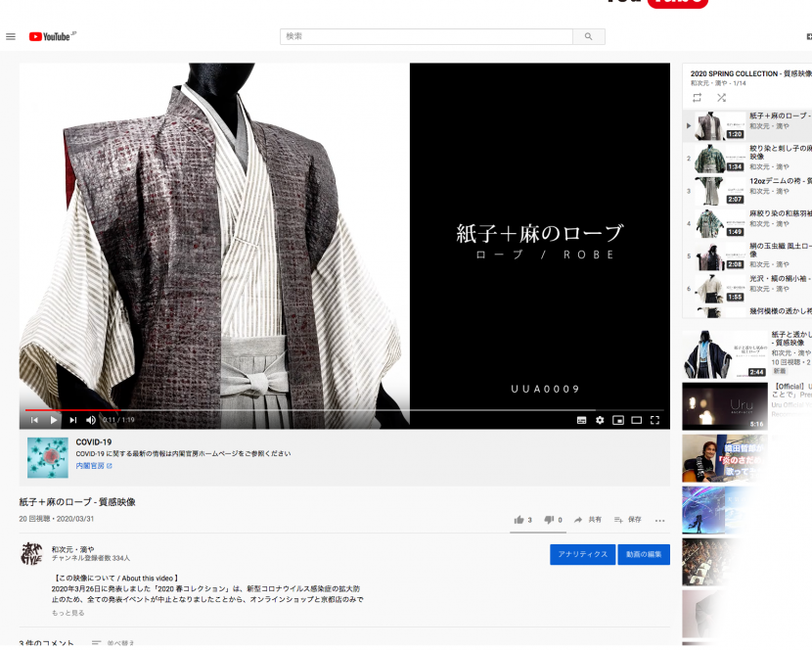Image resolution: width=812 pixels, height=650 pixels.
Task: Focus the 検索 search field
Action: [x=427, y=37]
